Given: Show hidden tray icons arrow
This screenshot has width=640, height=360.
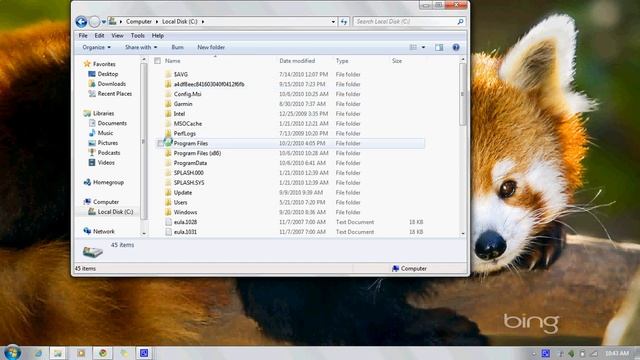Looking at the screenshot, I should [534, 353].
